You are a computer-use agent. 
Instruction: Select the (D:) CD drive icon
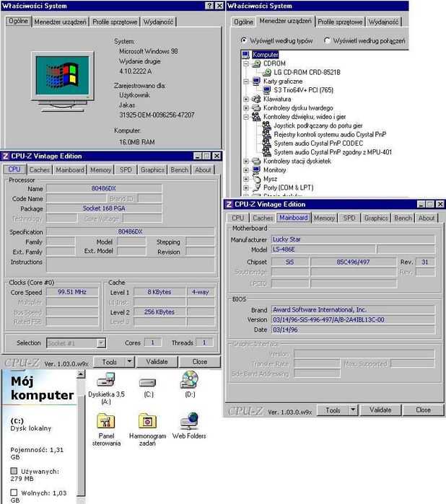190,379
